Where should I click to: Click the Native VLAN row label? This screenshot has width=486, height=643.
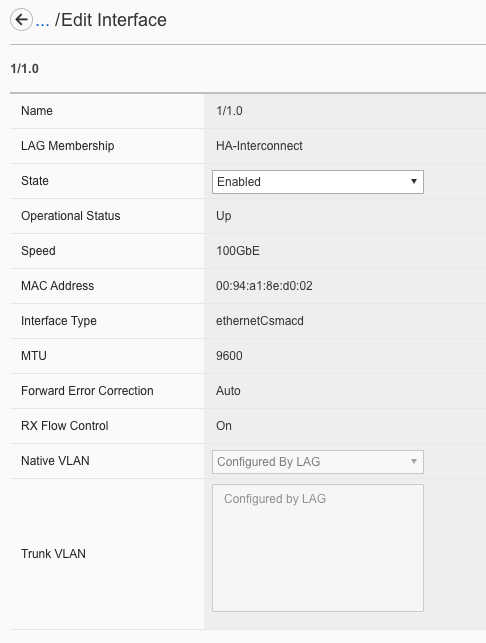(x=55, y=461)
